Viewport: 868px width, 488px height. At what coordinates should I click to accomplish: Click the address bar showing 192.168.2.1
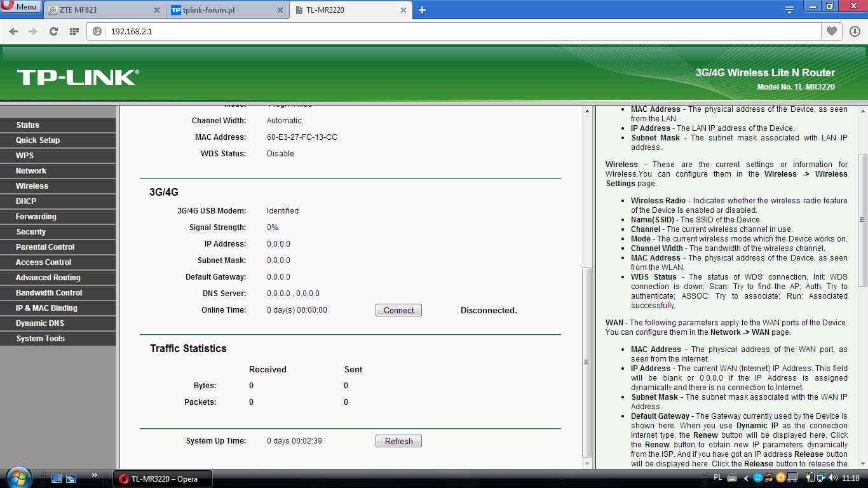click(445, 31)
